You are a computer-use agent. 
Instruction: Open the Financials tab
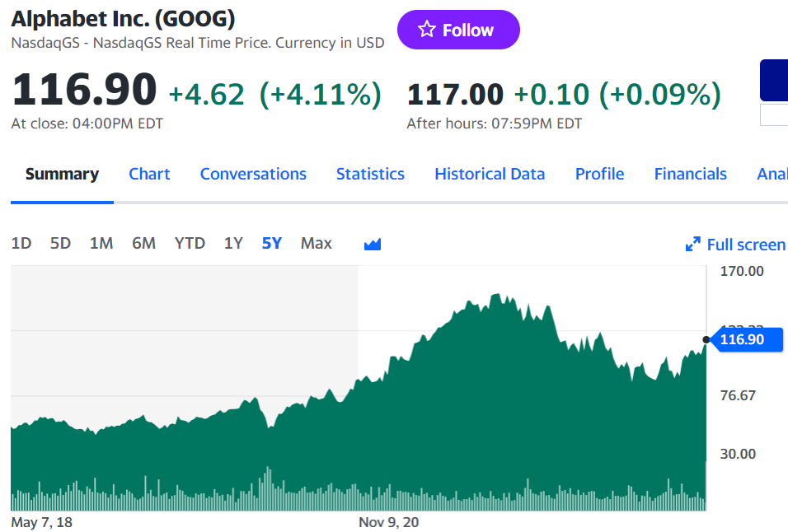691,174
